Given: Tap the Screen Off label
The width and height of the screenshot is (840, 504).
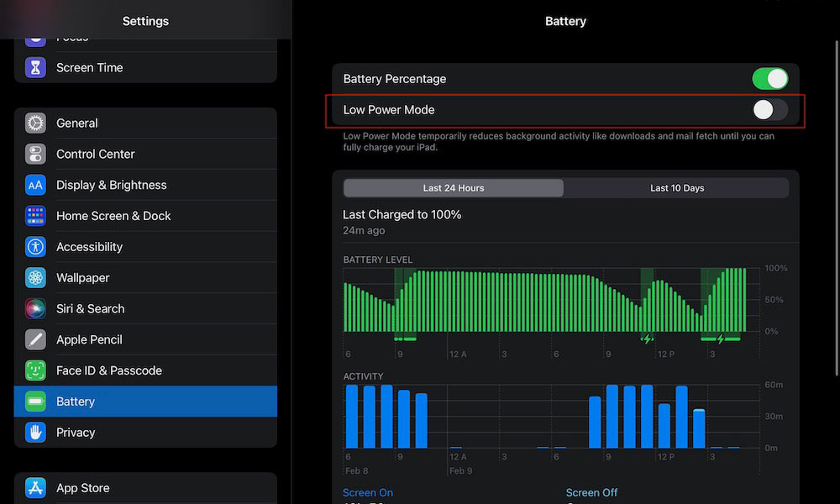Looking at the screenshot, I should pos(591,493).
